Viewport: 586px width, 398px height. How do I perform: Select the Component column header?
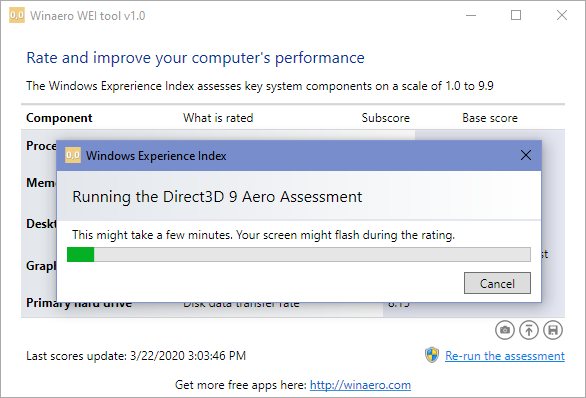[59, 118]
